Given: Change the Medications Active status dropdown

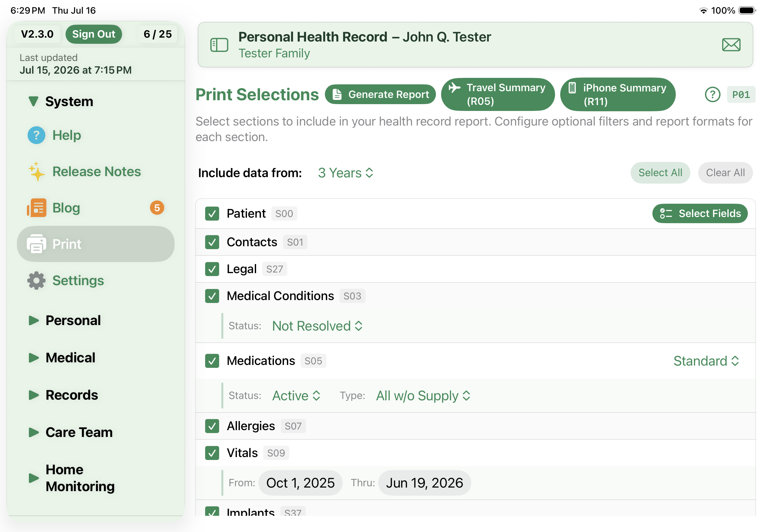Looking at the screenshot, I should tap(296, 396).
